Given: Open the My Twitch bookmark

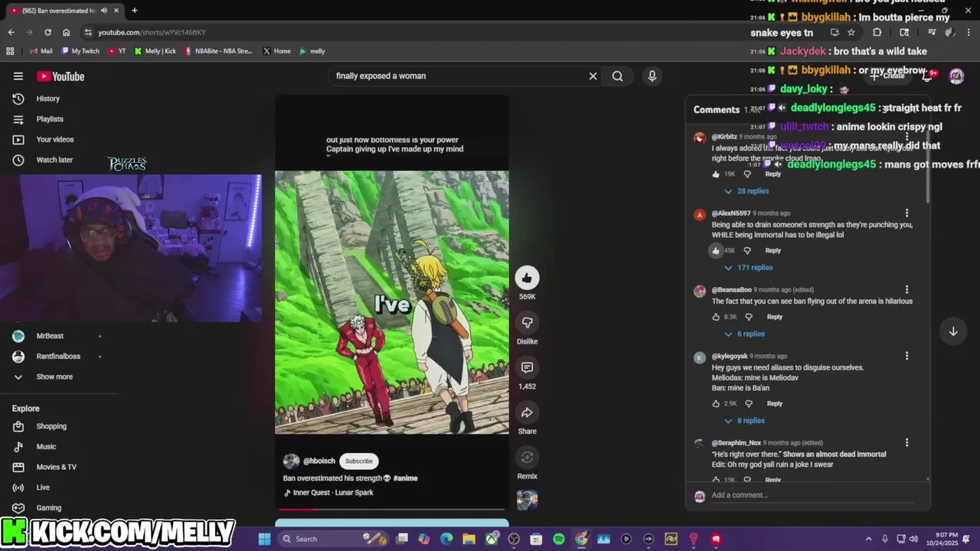Looking at the screenshot, I should pyautogui.click(x=80, y=51).
